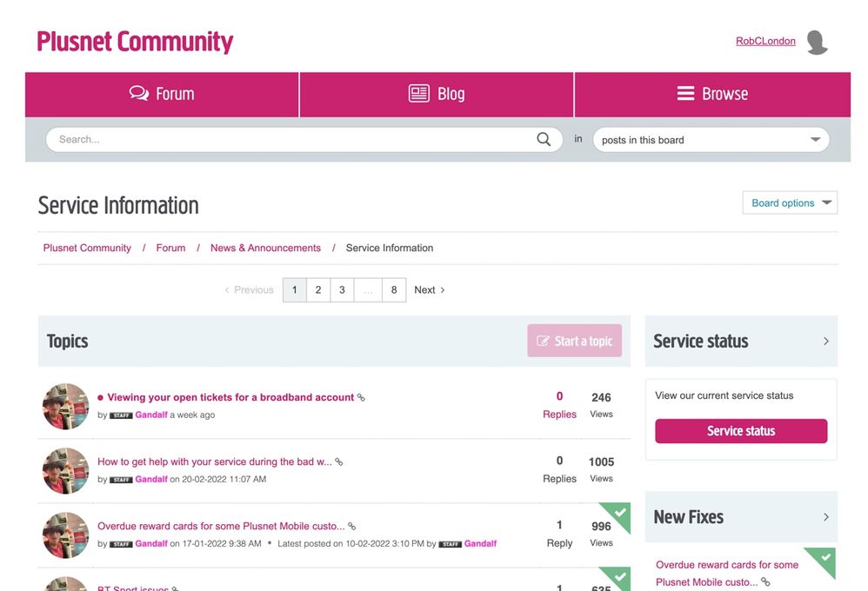The width and height of the screenshot is (868, 591).
Task: Click link icon beside 'Viewing your open tickets'
Action: pos(361,398)
